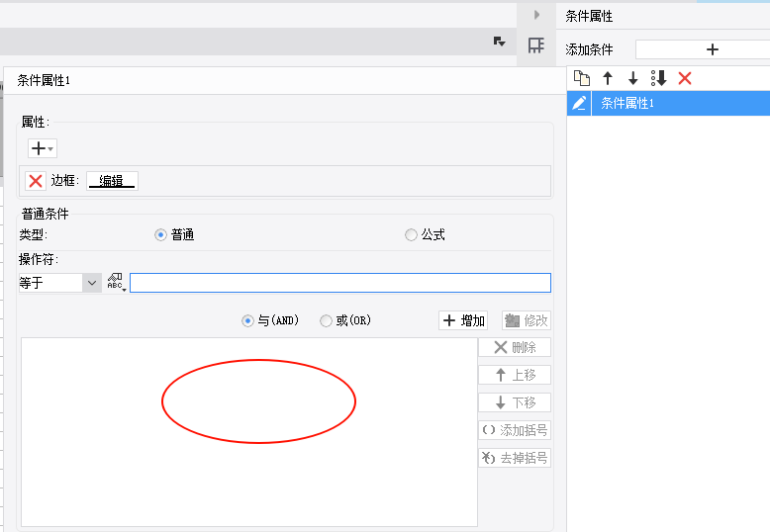Click the 编辑 border button
The image size is (770, 532).
pos(112,181)
